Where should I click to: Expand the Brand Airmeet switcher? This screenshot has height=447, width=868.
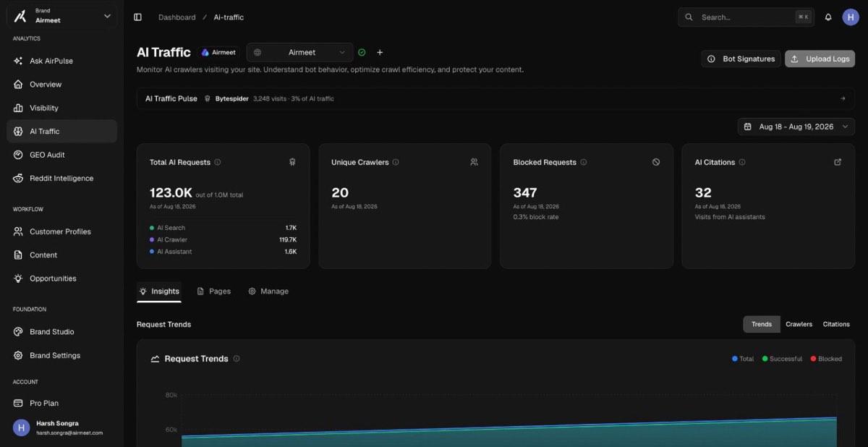[x=61, y=16]
